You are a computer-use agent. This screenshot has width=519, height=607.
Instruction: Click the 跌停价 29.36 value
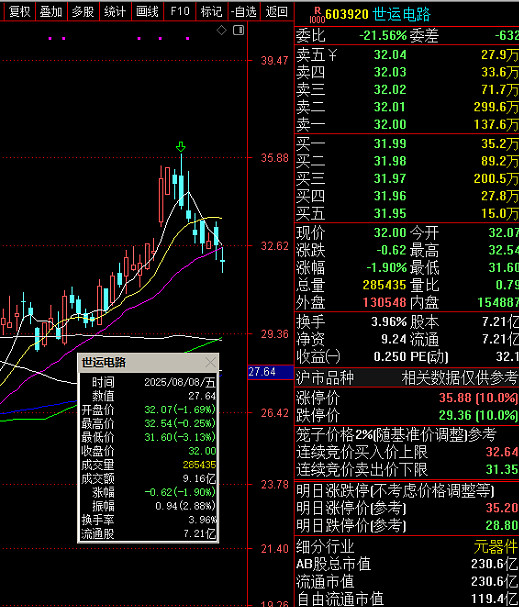tap(478, 415)
